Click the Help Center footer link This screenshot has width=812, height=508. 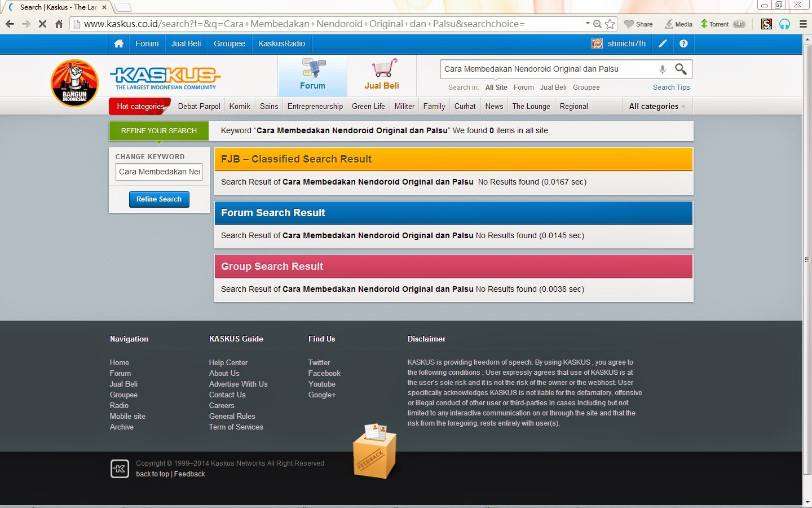pos(228,362)
